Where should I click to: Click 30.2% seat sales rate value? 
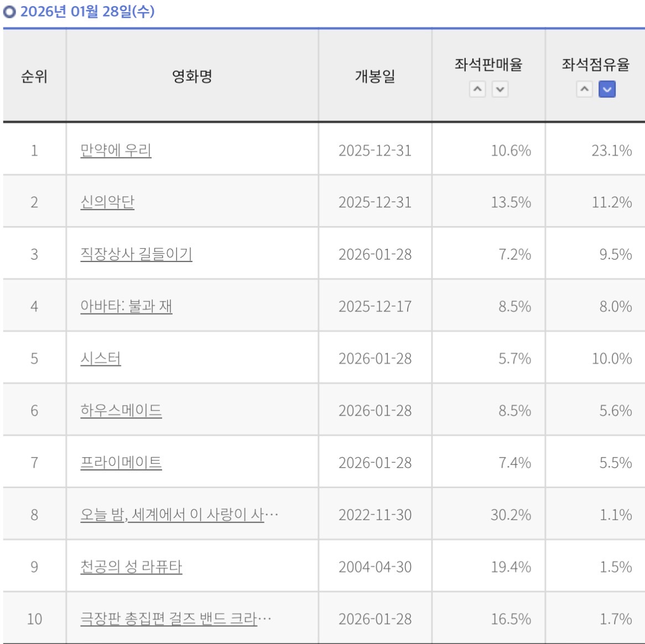click(x=511, y=515)
